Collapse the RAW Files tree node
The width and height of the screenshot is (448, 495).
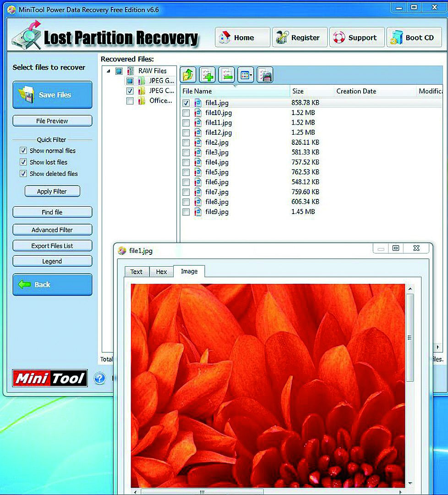coord(109,71)
